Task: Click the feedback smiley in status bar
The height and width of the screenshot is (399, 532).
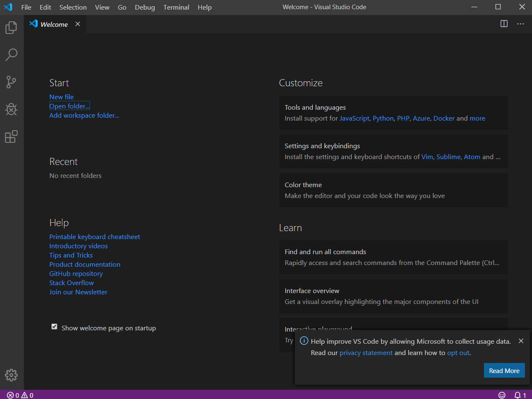Action: pyautogui.click(x=502, y=395)
